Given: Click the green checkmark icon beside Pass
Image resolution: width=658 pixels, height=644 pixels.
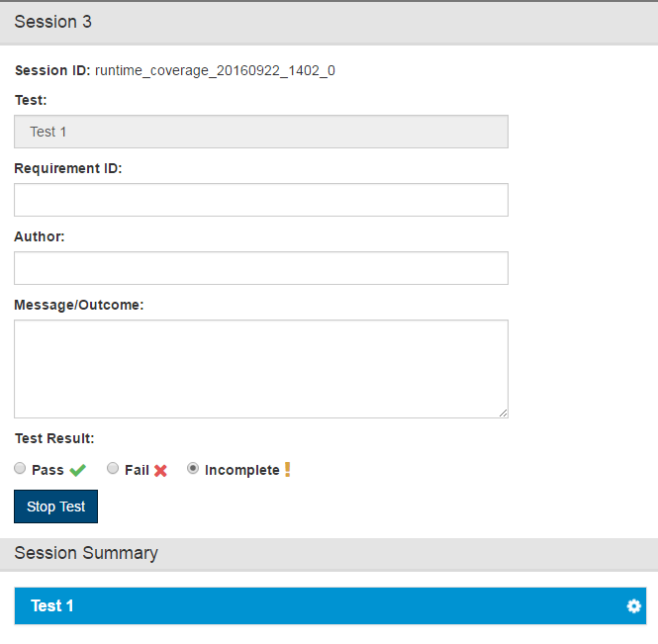Looking at the screenshot, I should click(77, 470).
